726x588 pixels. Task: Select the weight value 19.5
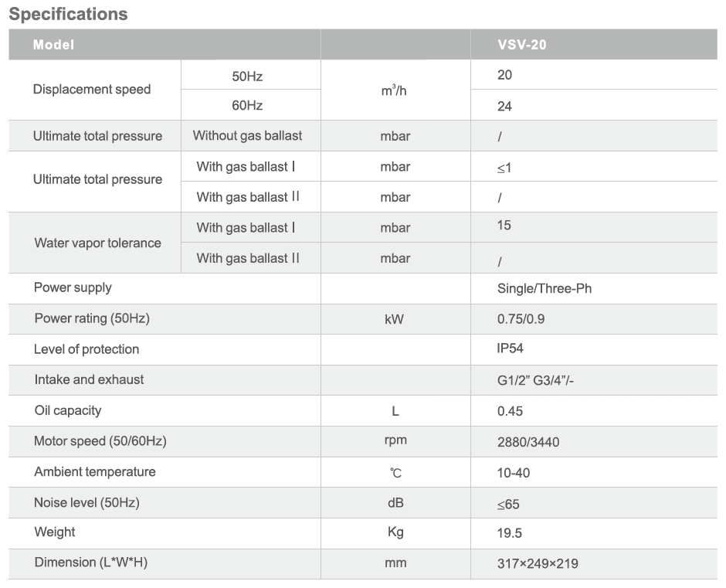point(509,533)
